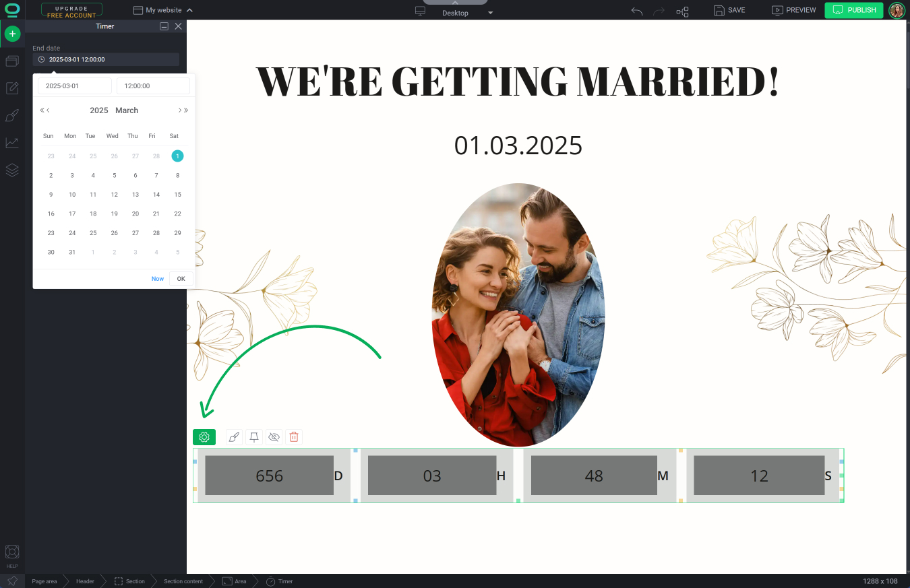Select Area breadcrumb
This screenshot has height=588, width=910.
click(x=235, y=581)
